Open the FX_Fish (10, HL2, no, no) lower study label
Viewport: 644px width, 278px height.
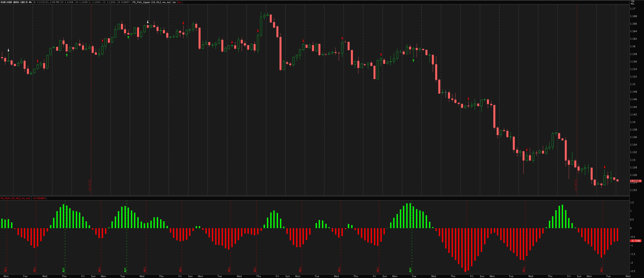(x=15, y=198)
